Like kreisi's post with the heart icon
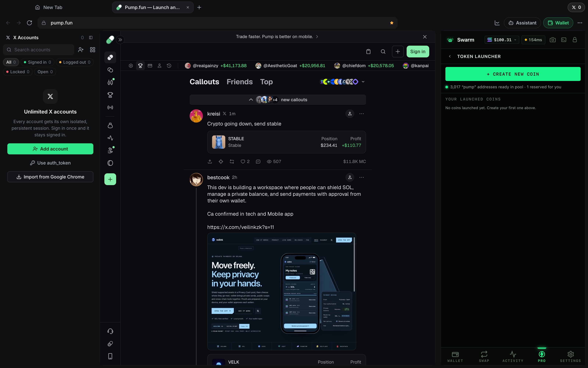This screenshot has height=368, width=588. coord(243,162)
